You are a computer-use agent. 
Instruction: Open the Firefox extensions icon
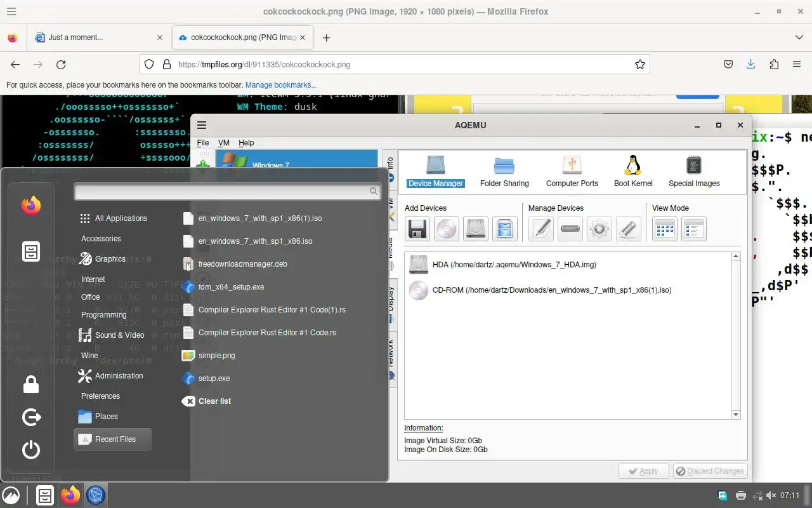(774, 64)
